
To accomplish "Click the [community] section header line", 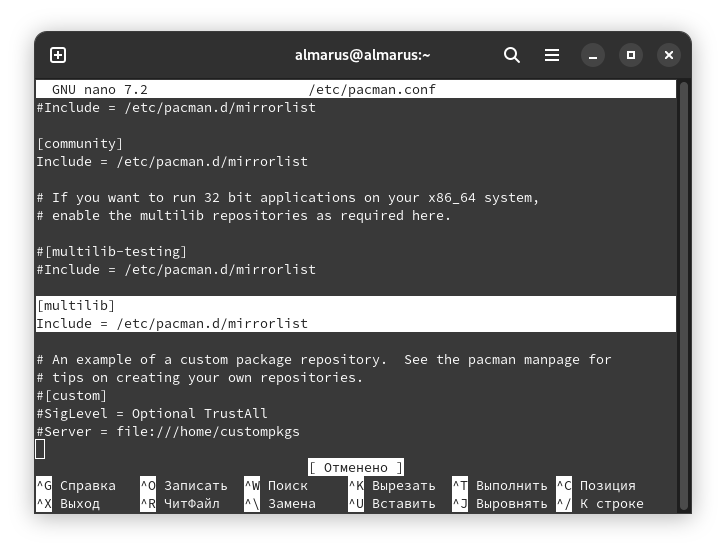I will click(80, 144).
